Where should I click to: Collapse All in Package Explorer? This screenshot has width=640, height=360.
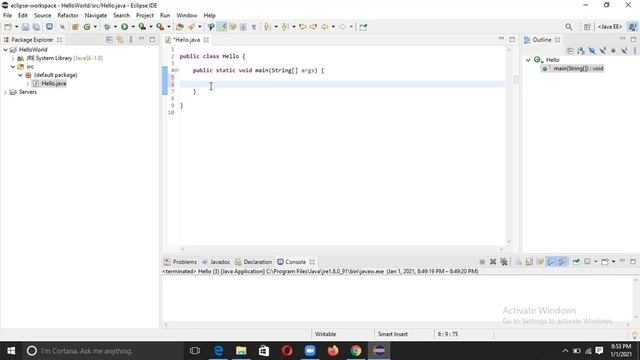[109, 40]
